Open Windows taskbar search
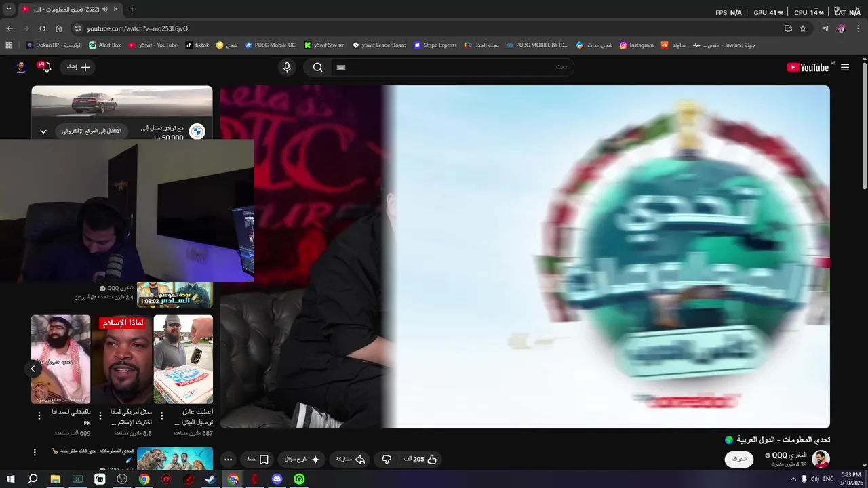This screenshot has height=488, width=868. pyautogui.click(x=33, y=479)
